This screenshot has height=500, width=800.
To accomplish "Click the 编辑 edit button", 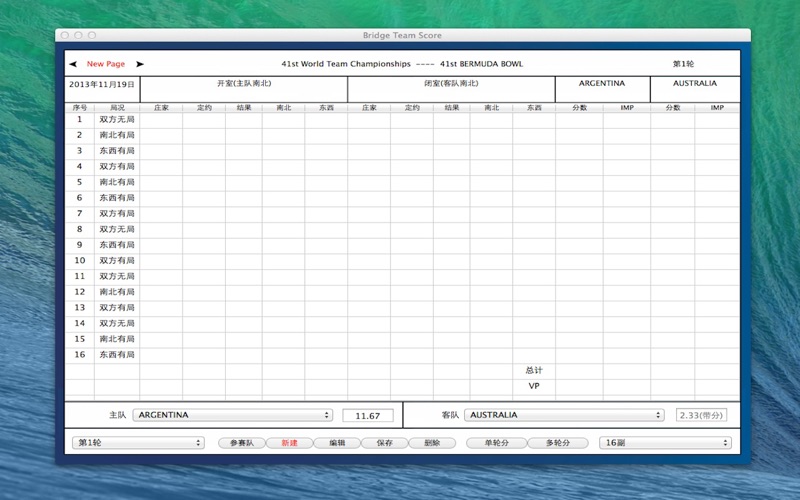I will click(336, 443).
